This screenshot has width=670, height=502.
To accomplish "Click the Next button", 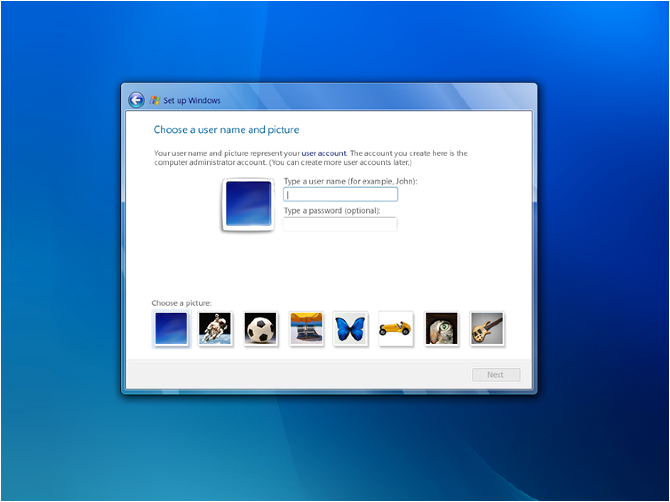I will click(x=496, y=375).
